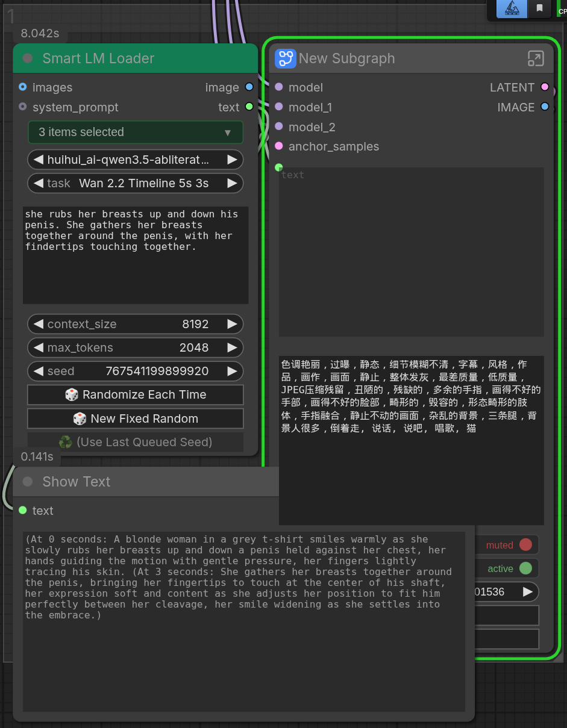This screenshot has height=728, width=567.
Task: Select the LATENT output port
Action: point(545,87)
